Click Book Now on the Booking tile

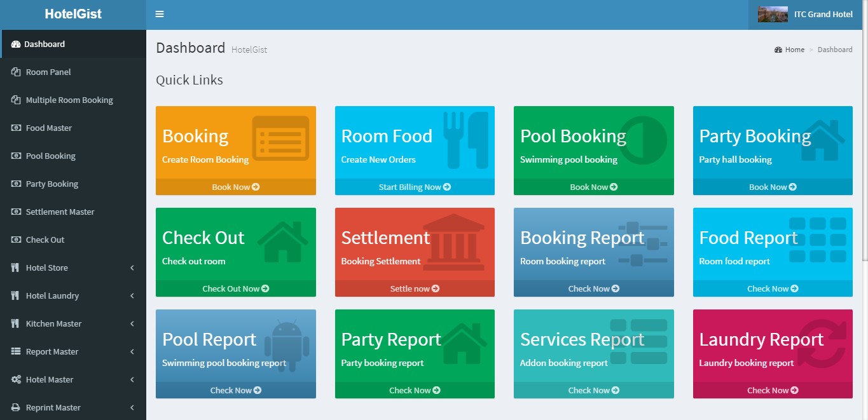pyautogui.click(x=235, y=187)
